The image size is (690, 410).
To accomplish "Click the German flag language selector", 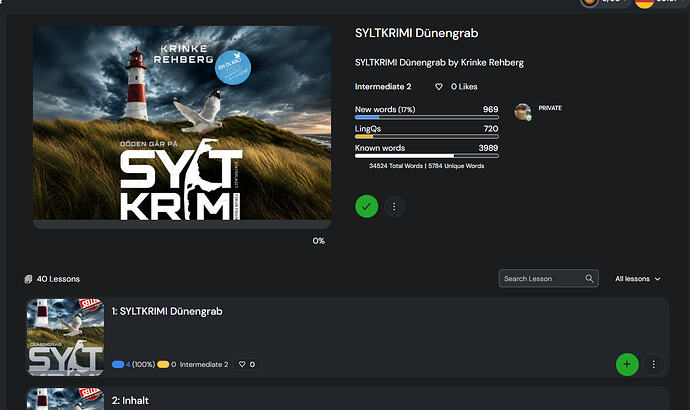I will coord(645,2).
